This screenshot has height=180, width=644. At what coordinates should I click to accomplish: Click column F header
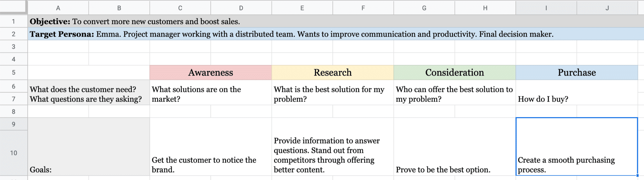(363, 8)
